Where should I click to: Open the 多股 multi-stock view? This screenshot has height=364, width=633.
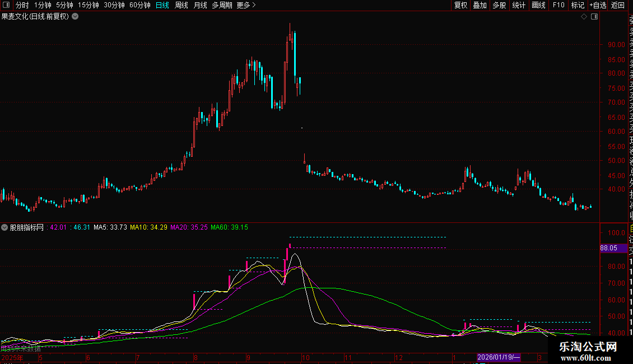(499, 5)
